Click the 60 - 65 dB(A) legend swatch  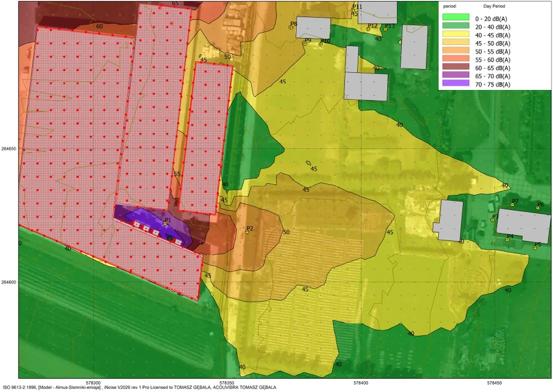[x=456, y=67]
